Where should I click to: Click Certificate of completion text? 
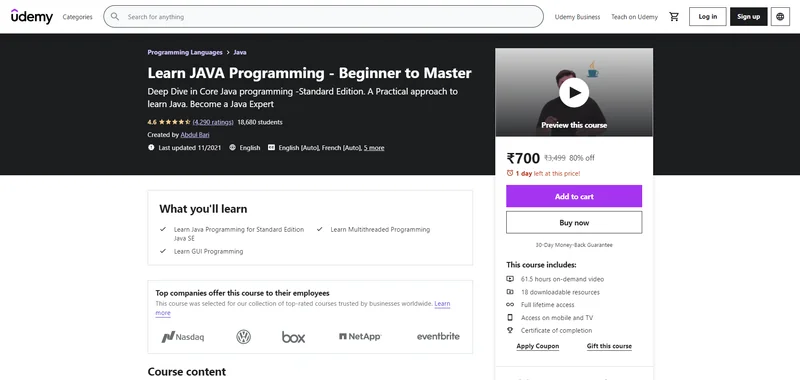pyautogui.click(x=556, y=331)
